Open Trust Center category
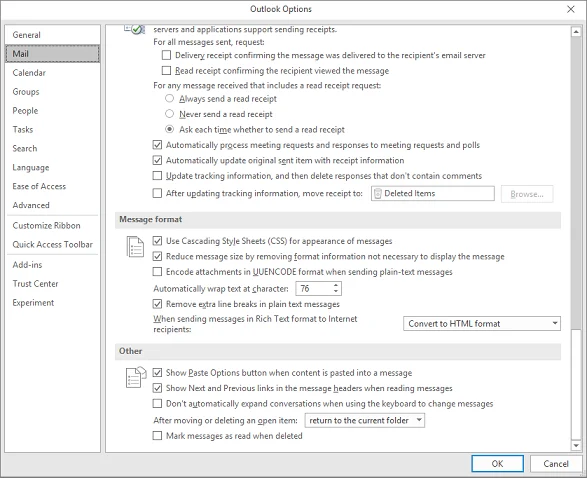This screenshot has width=587, height=478. pyautogui.click(x=53, y=284)
